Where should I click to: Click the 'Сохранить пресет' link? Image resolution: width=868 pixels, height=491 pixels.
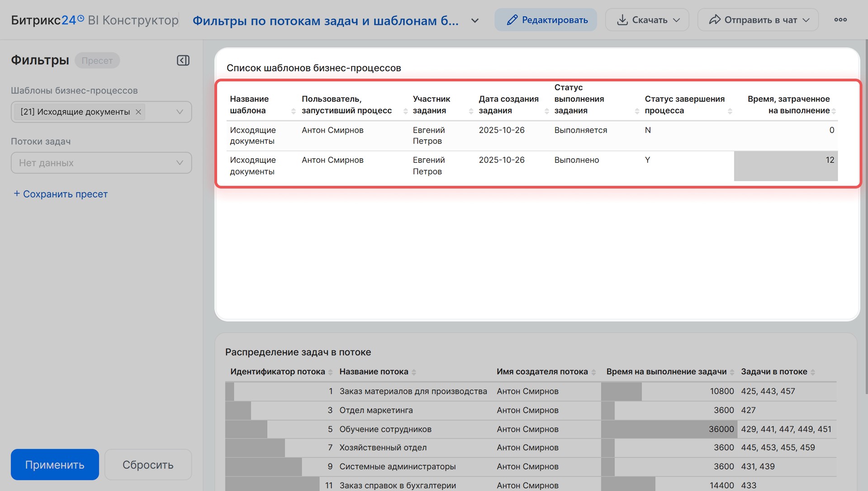point(61,194)
